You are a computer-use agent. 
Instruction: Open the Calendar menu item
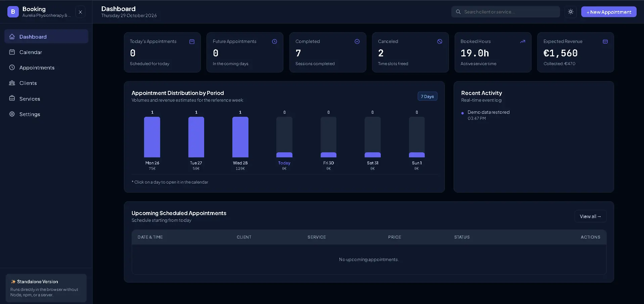[46, 52]
